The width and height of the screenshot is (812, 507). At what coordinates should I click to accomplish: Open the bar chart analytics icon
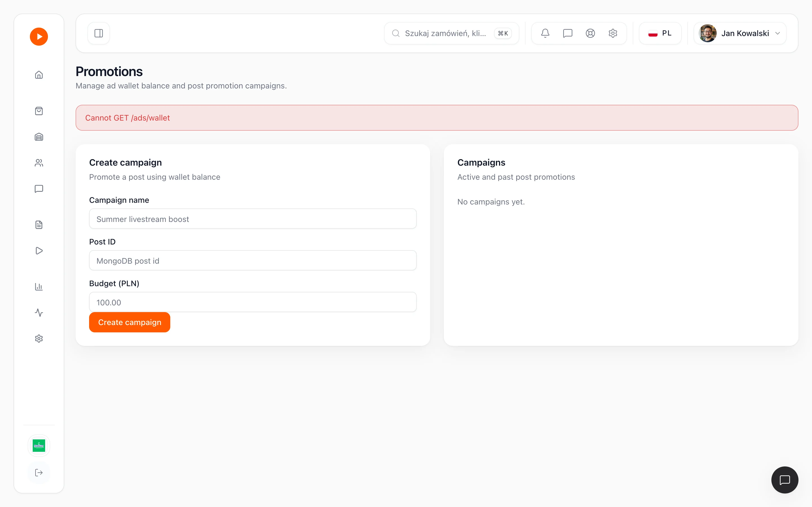[39, 287]
